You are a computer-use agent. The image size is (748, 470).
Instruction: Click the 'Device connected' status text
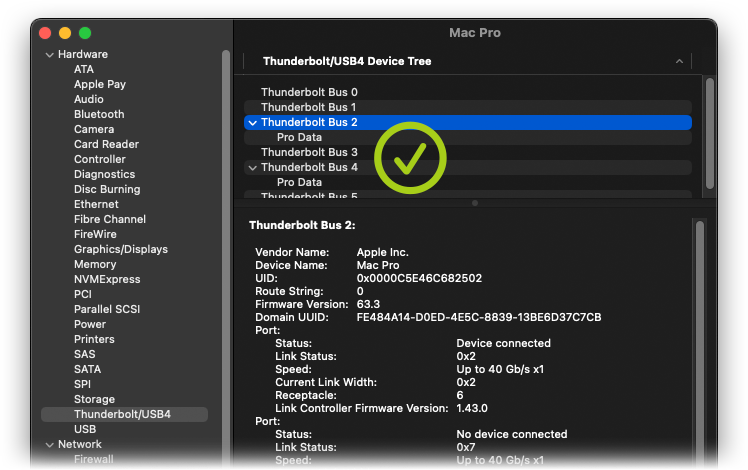(x=503, y=344)
